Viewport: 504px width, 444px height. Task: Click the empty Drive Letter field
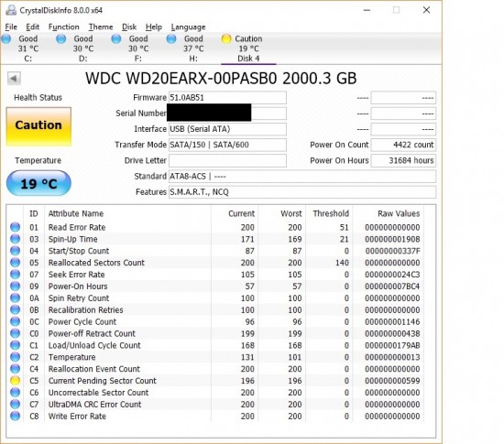pyautogui.click(x=227, y=160)
